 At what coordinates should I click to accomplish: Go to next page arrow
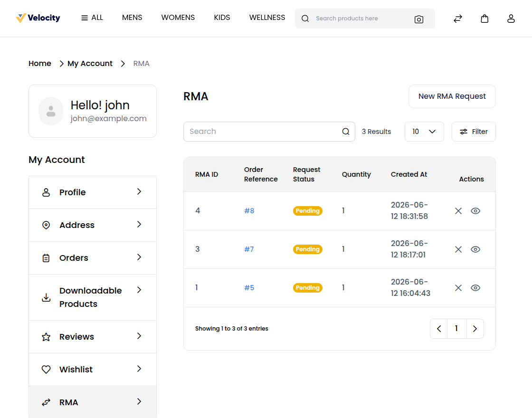(x=475, y=328)
